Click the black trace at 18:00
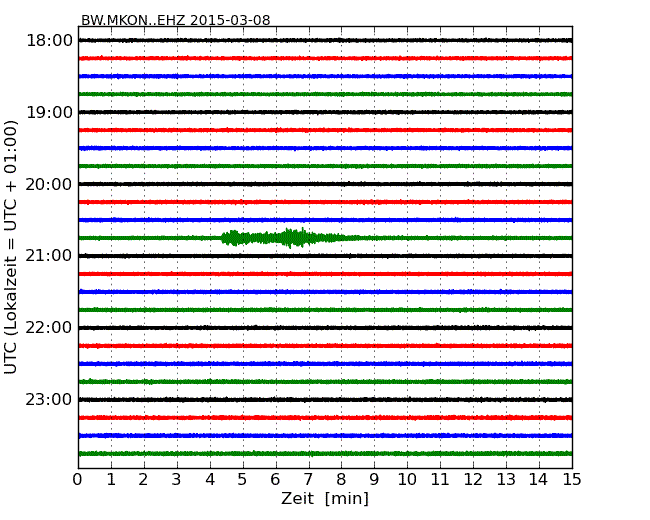 pos(325,40)
